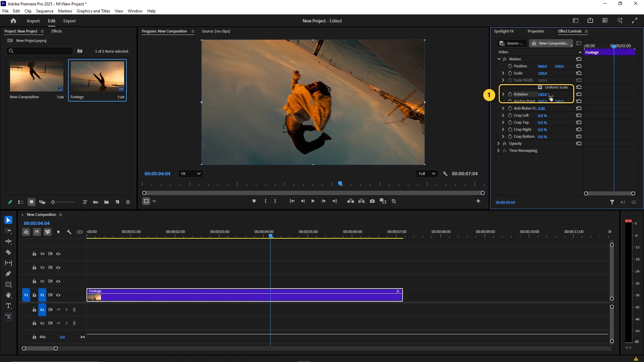Select the Slip tool
The image size is (644, 362).
[8, 263]
